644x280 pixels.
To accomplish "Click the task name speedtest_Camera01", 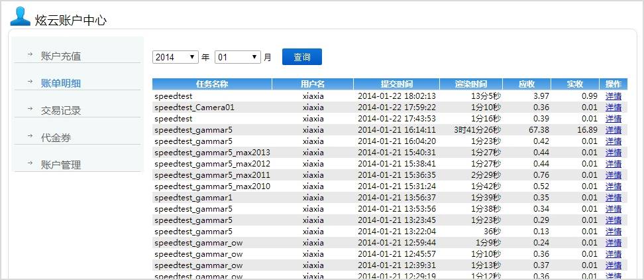I will click(x=194, y=107).
